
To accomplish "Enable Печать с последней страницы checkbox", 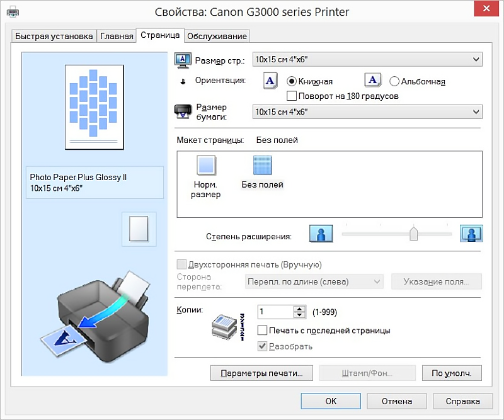I will [x=262, y=331].
